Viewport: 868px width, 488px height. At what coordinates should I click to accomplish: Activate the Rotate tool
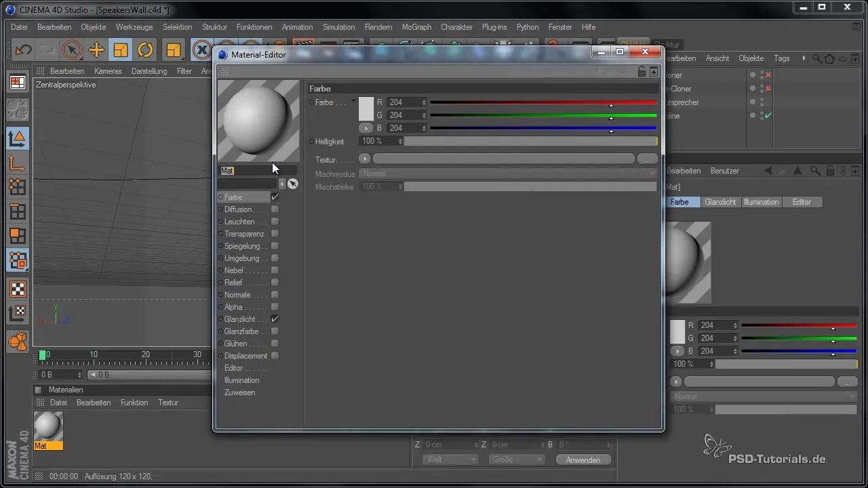[x=145, y=50]
